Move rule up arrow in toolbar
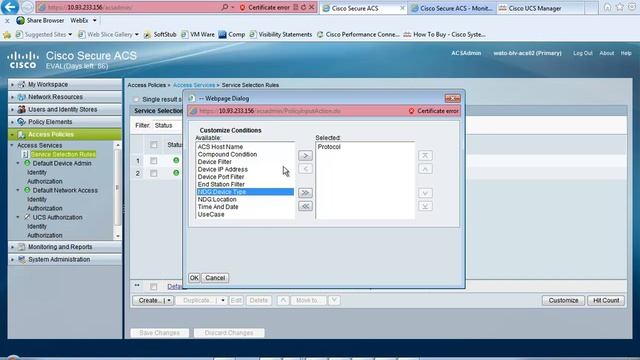The width and height of the screenshot is (640, 360). [283, 300]
